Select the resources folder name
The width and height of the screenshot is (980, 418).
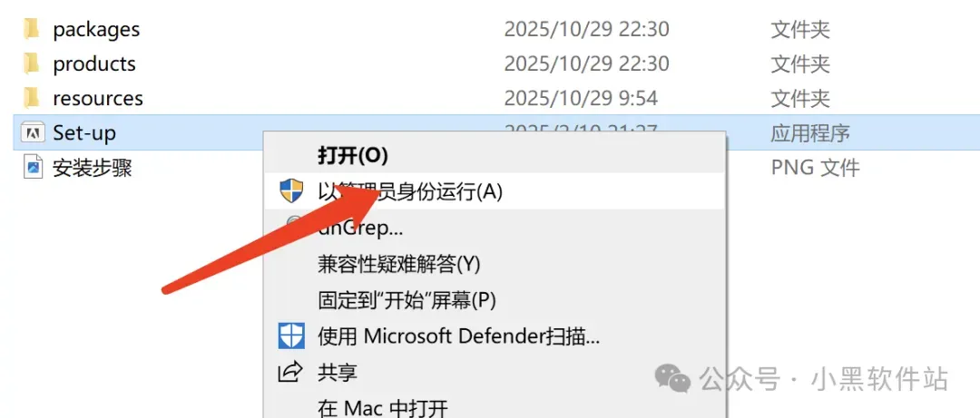tap(98, 98)
